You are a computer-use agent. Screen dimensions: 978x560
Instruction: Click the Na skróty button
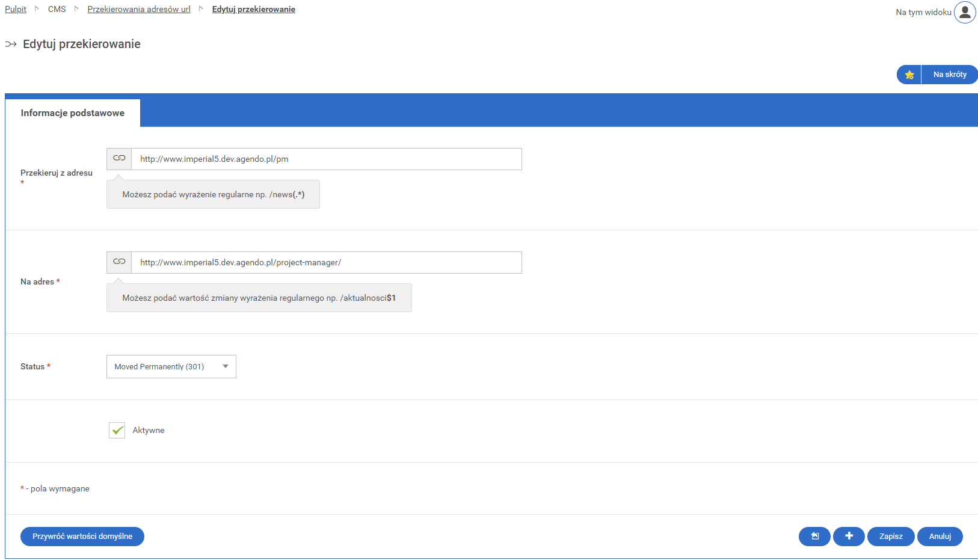click(x=949, y=75)
